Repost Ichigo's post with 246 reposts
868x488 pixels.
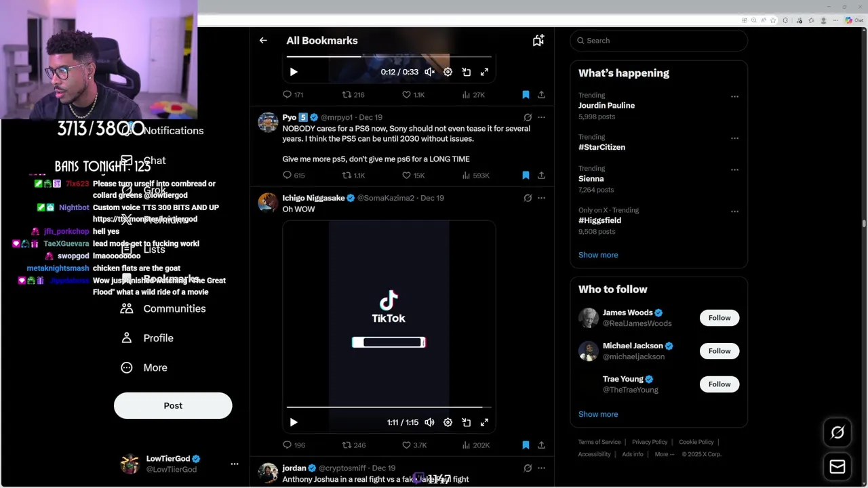click(x=353, y=445)
